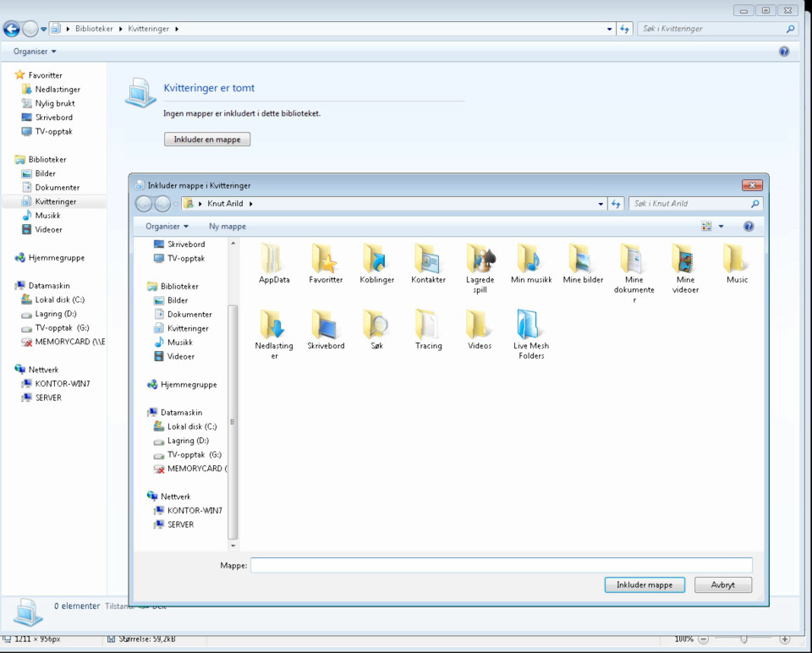This screenshot has width=812, height=653.
Task: Click the Mappe text input field
Action: coord(501,565)
